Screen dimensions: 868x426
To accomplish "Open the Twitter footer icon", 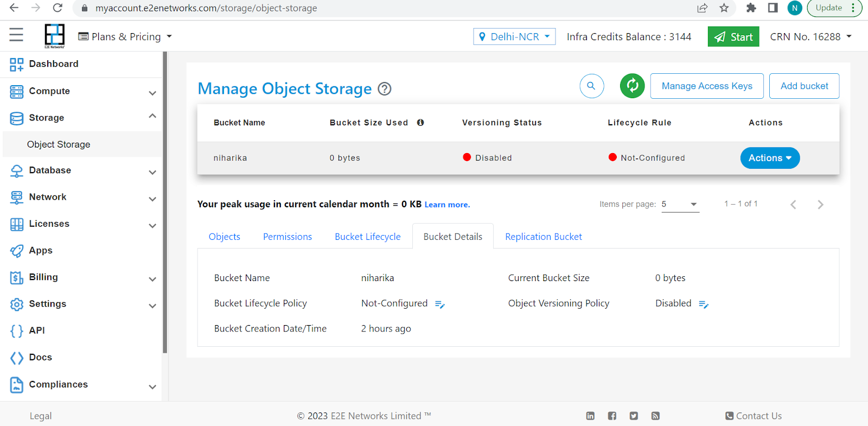I will [634, 416].
